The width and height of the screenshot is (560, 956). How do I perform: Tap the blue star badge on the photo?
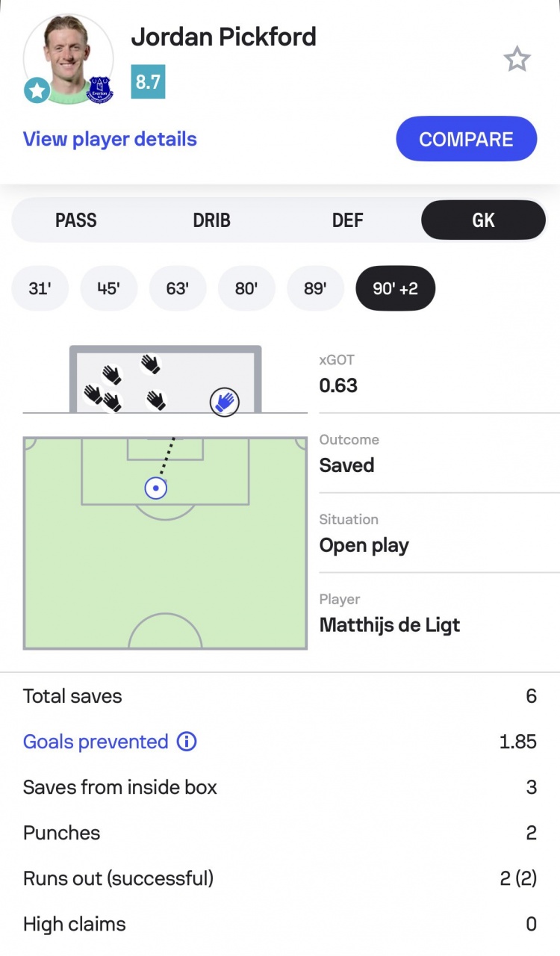37,90
